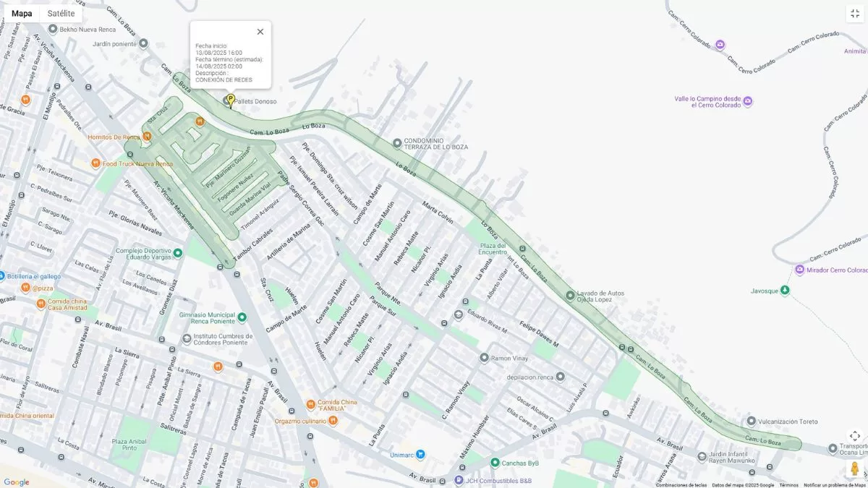Image resolution: width=868 pixels, height=488 pixels.
Task: Open Combinaciones de teclas shortcuts
Action: click(681, 484)
